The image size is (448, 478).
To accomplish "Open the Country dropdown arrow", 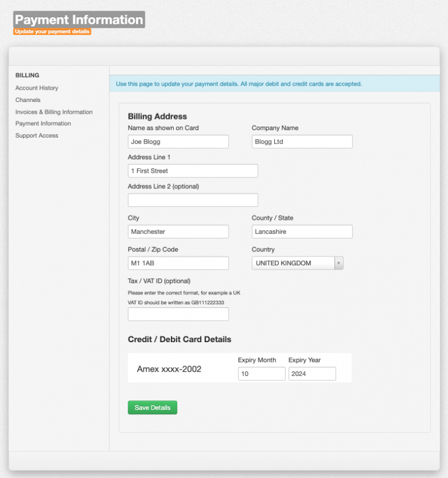I will (x=338, y=263).
